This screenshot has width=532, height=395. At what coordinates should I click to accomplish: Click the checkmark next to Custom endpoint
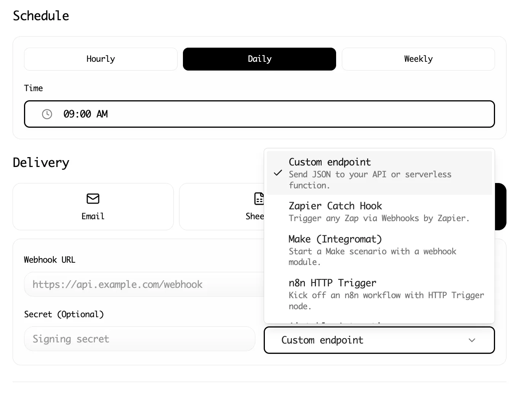[x=277, y=173]
